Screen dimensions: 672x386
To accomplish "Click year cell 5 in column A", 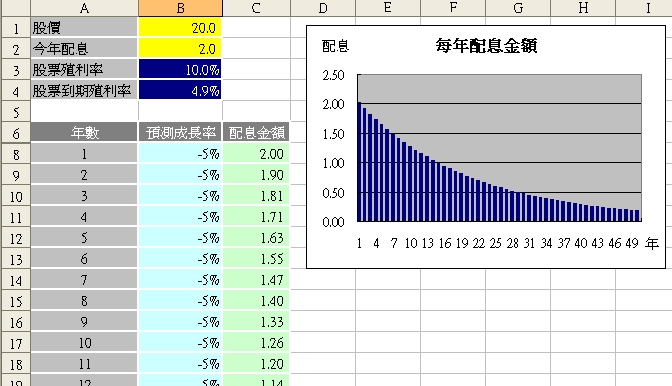I will 84,238.
